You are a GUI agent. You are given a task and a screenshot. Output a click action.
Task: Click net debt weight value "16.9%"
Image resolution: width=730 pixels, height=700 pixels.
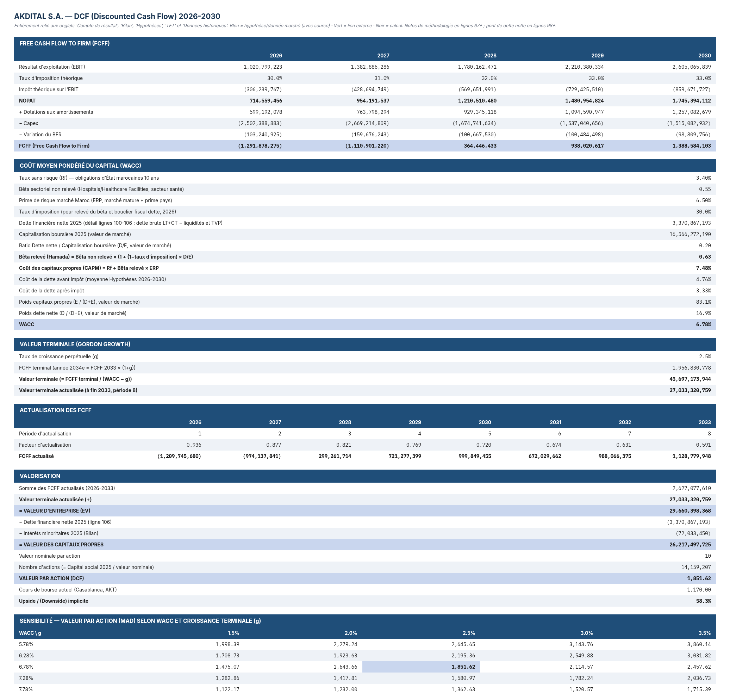[x=703, y=313]
